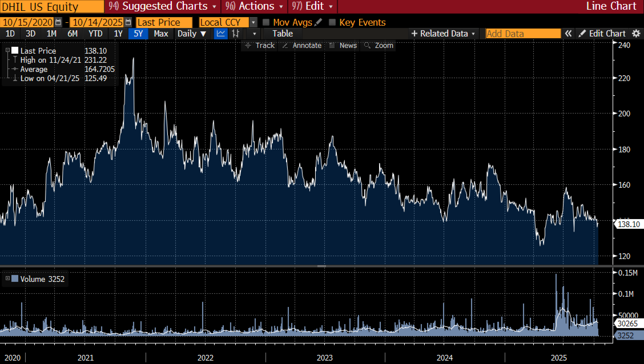Click the double-chevron collapse icon

click(x=568, y=34)
